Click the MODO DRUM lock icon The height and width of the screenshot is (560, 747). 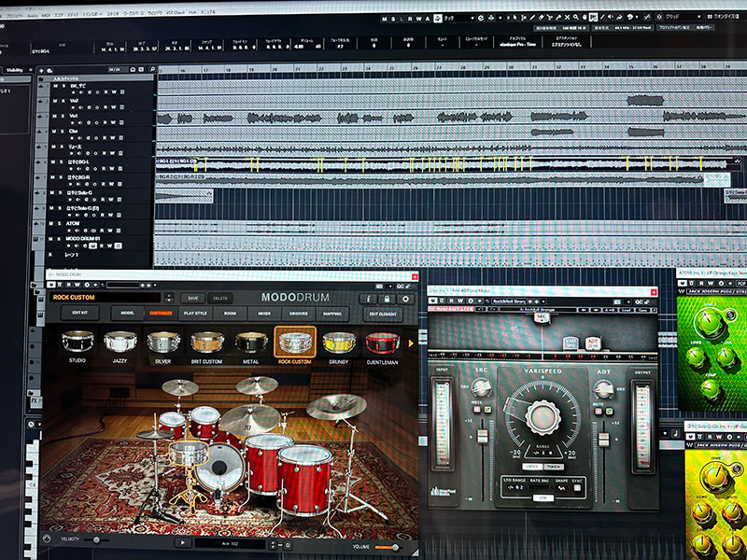(x=387, y=299)
